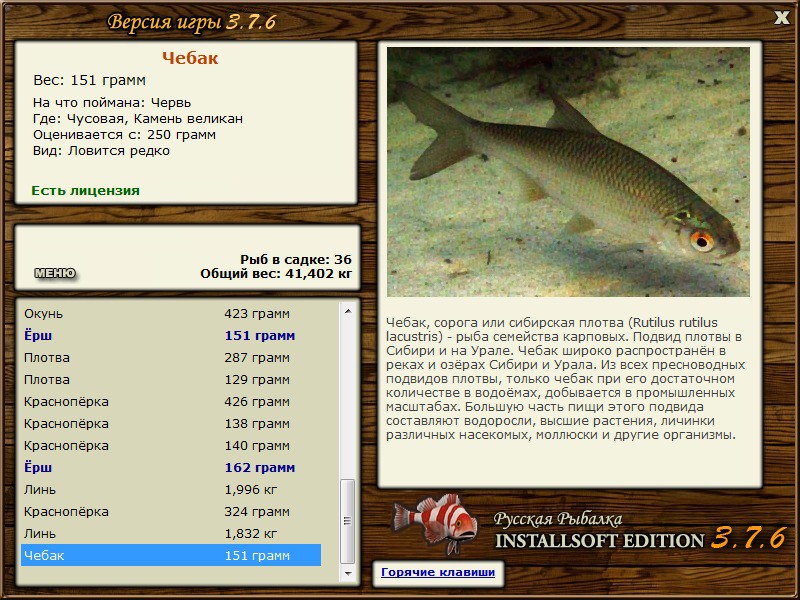The height and width of the screenshot is (600, 800).
Task: Select the Плотва 287 грамм row
Action: click(x=171, y=357)
